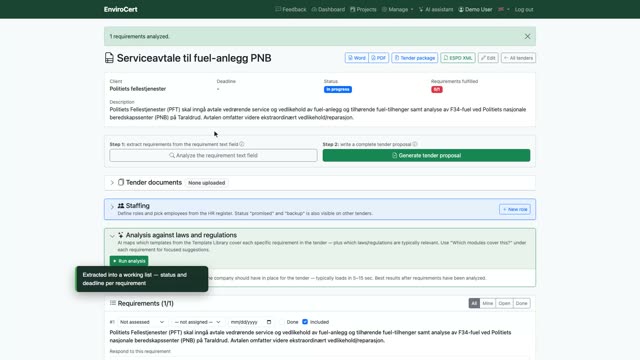640x360 pixels.
Task: Click the In progress status badge
Action: 338,89
